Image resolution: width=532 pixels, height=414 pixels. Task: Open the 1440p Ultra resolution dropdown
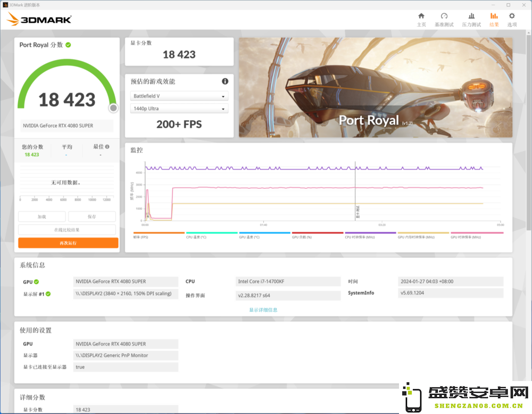pyautogui.click(x=179, y=108)
